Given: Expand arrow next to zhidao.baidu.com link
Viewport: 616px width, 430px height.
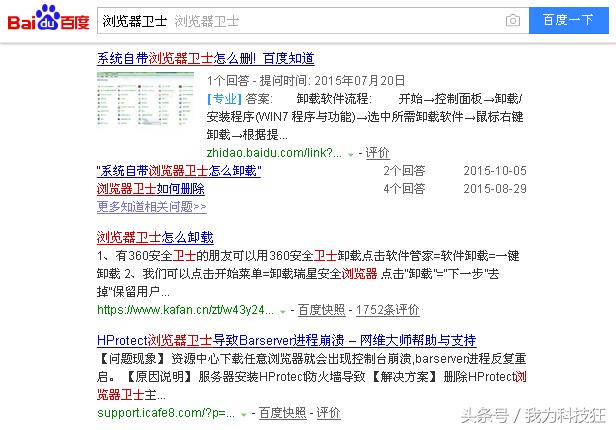Looking at the screenshot, I should click(351, 154).
